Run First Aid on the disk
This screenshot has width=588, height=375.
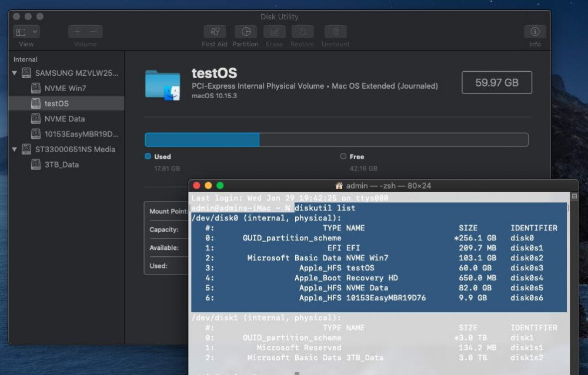point(215,32)
